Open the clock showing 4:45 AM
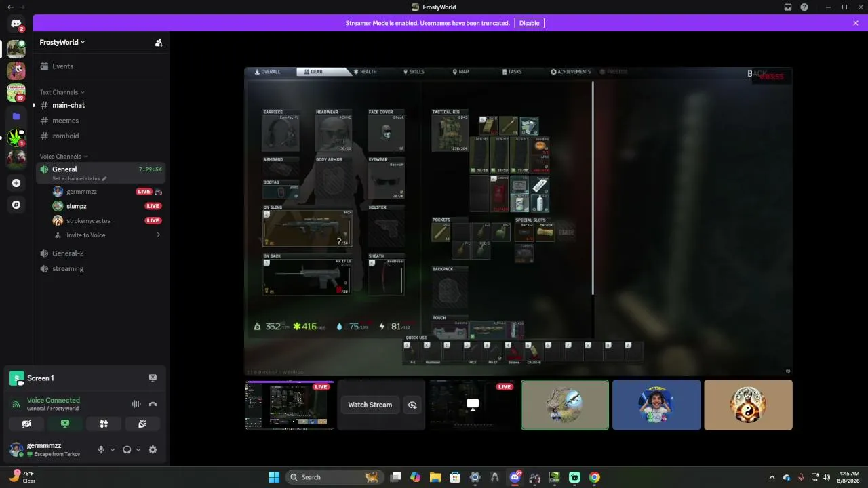The image size is (868, 488). (x=849, y=477)
